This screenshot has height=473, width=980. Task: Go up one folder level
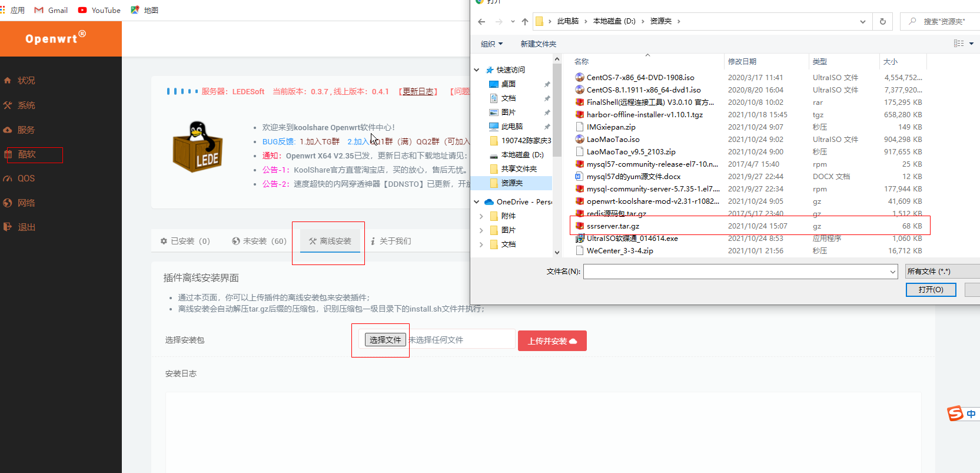coord(525,22)
